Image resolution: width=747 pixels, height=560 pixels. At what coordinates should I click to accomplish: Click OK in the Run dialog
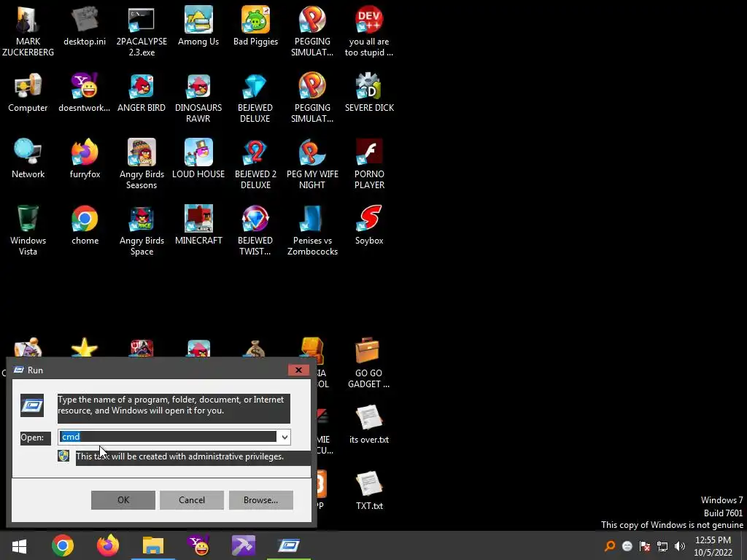[x=123, y=500]
